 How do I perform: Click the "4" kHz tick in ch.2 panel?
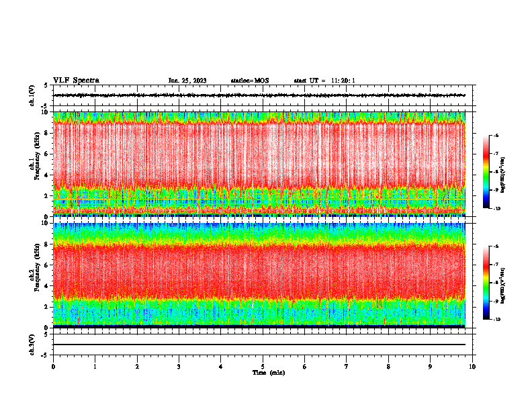[x=47, y=286]
